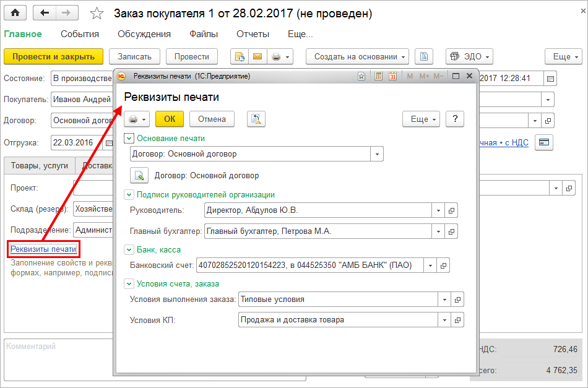Click M- memory button in dialog title bar
The height and width of the screenshot is (388, 588).
438,77
